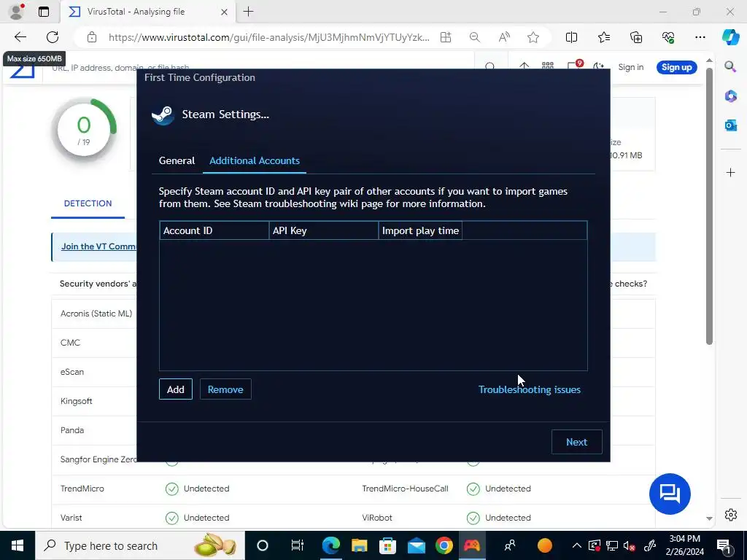747x560 pixels.
Task: Select the VirusTotal - Analysing file tab
Action: [147, 12]
